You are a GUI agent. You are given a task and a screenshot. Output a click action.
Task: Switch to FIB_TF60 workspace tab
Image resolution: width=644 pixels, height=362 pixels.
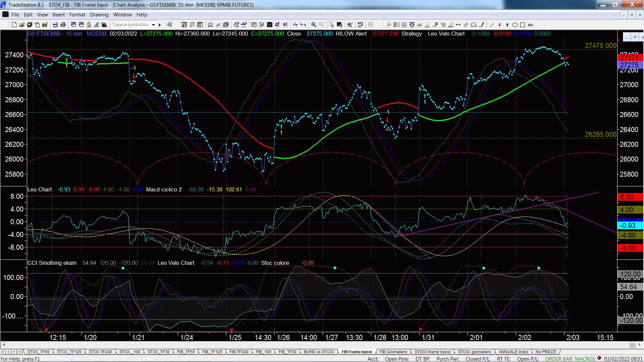tap(186, 352)
